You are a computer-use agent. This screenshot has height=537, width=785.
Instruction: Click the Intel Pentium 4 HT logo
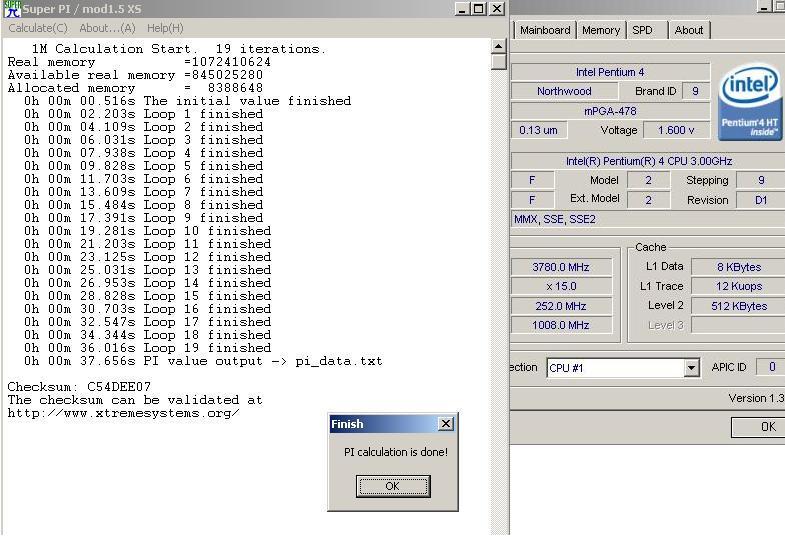pyautogui.click(x=749, y=102)
